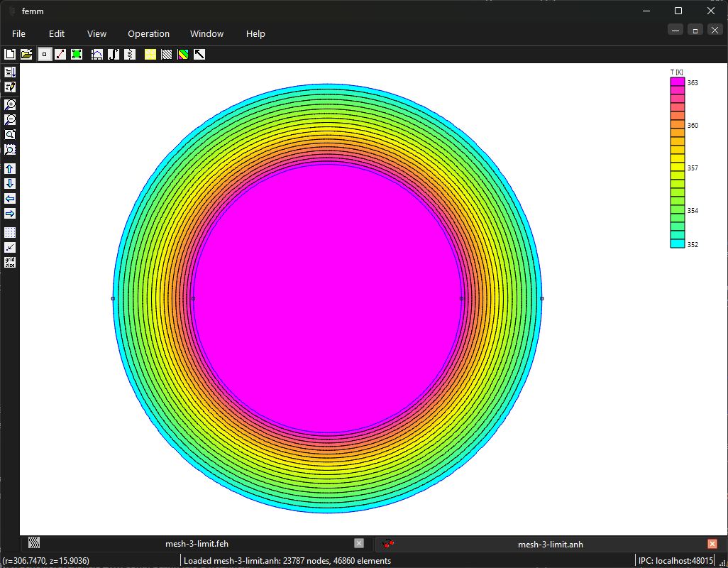Click the integral tool icon
Viewport: 728px width, 568px height.
[x=114, y=55]
